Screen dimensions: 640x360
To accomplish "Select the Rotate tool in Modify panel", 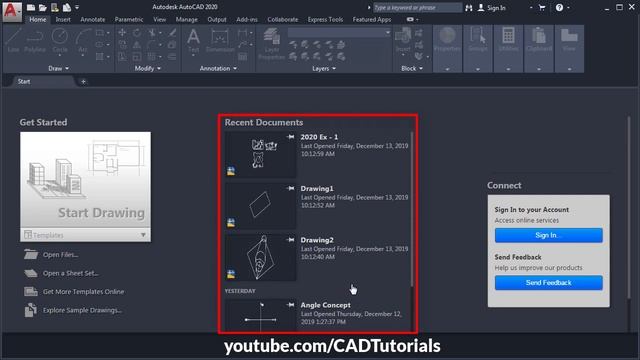I will [137, 33].
